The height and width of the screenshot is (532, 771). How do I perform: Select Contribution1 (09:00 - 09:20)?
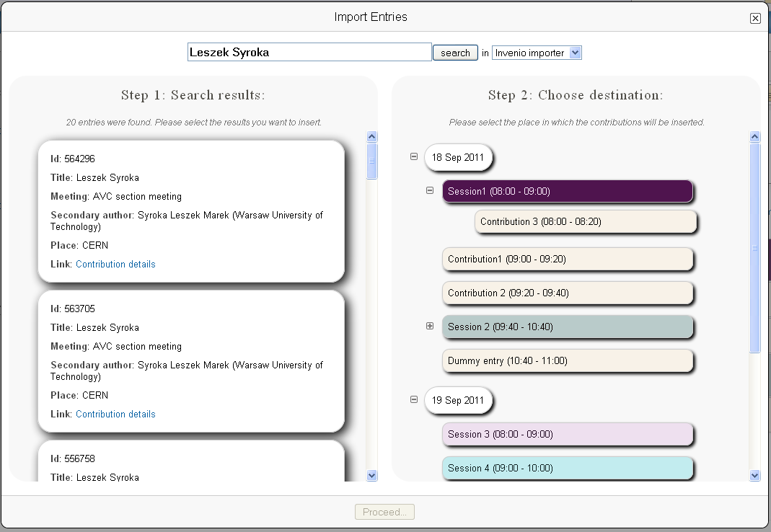click(568, 259)
